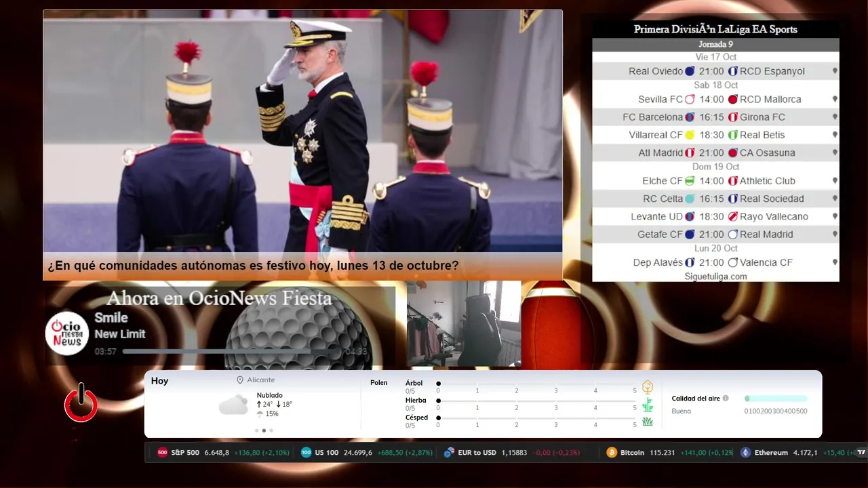Click the Alicante location pin icon

point(240,380)
